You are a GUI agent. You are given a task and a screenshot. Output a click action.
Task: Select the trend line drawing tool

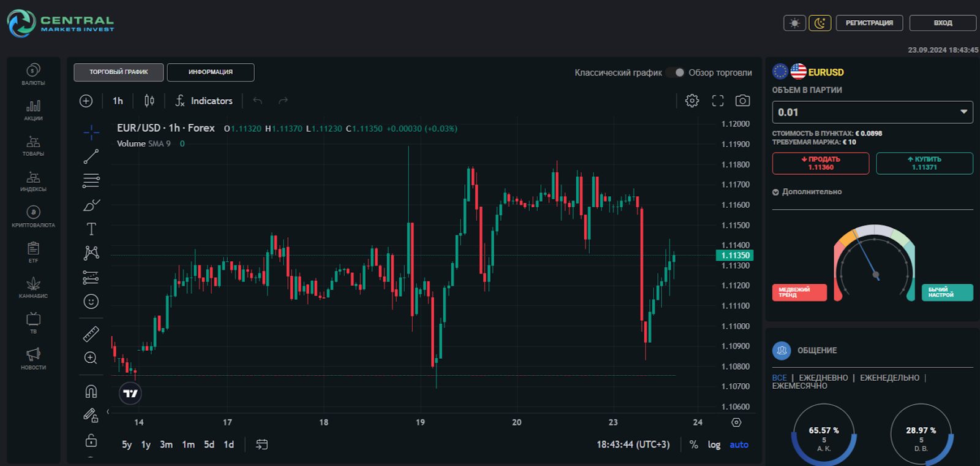[91, 156]
